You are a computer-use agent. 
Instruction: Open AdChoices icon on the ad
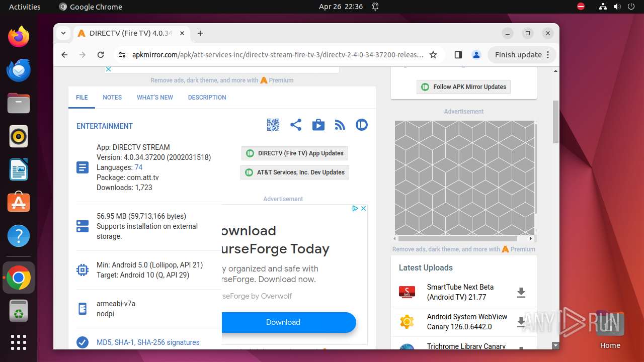355,208
